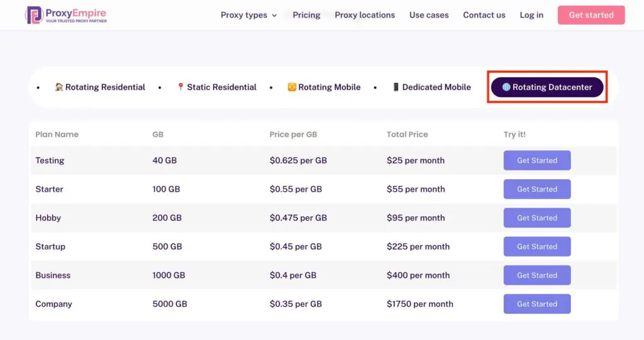Get Started with the Startup plan

[x=537, y=246]
